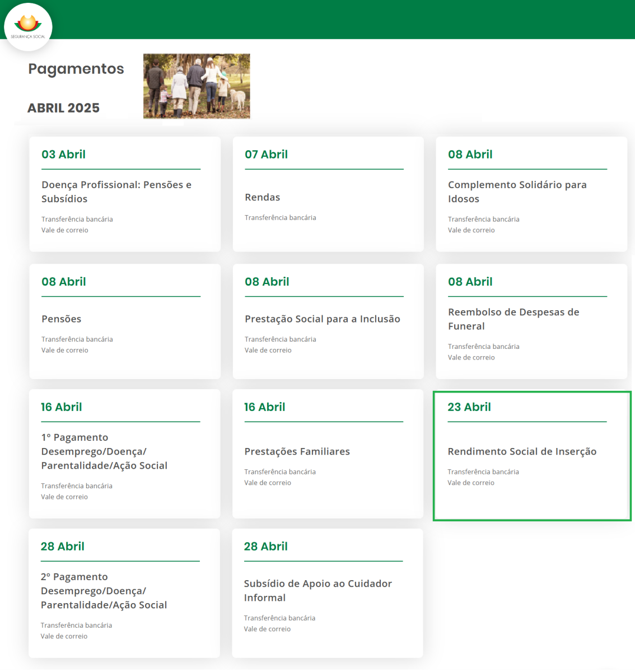Viewport: 635px width, 672px height.
Task: Open the Prestações Familiares card
Action: click(x=328, y=454)
